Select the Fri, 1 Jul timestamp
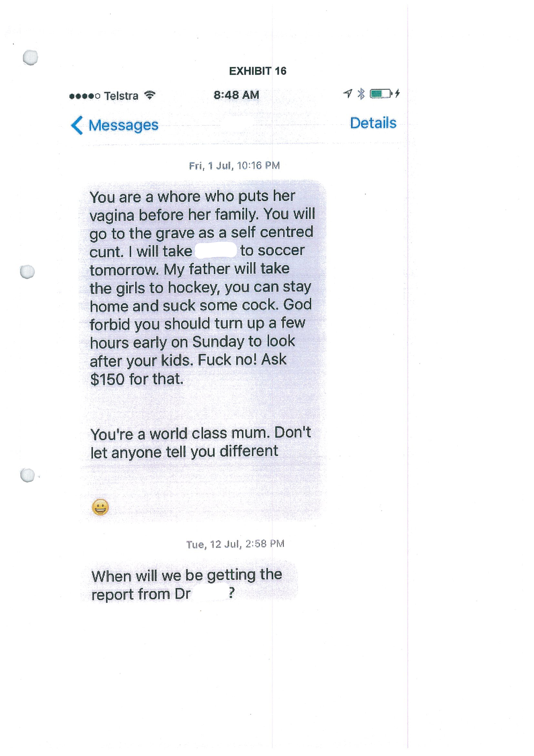The height and width of the screenshot is (756, 534). (234, 166)
